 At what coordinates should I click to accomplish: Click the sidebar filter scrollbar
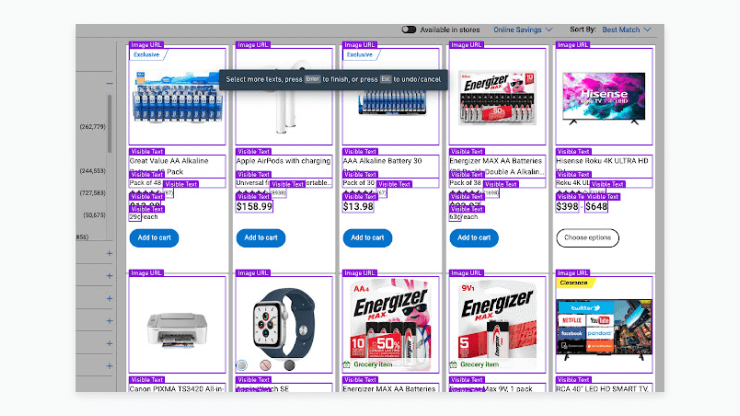click(109, 124)
